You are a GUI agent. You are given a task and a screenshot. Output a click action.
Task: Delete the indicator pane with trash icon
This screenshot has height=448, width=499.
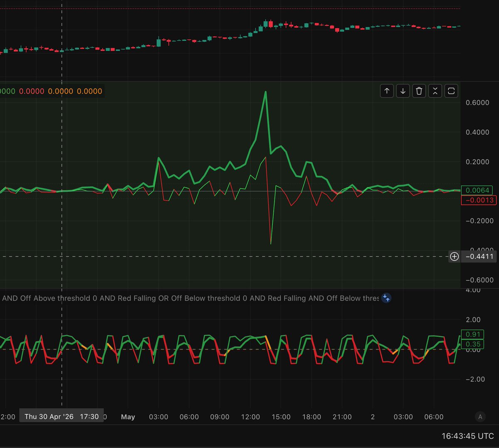[419, 91]
